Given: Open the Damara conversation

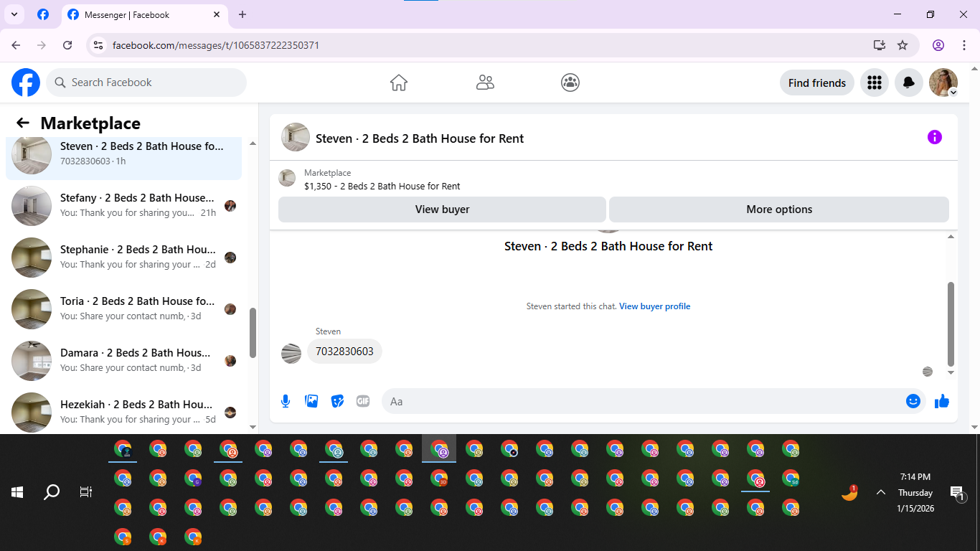Looking at the screenshot, I should coord(123,360).
